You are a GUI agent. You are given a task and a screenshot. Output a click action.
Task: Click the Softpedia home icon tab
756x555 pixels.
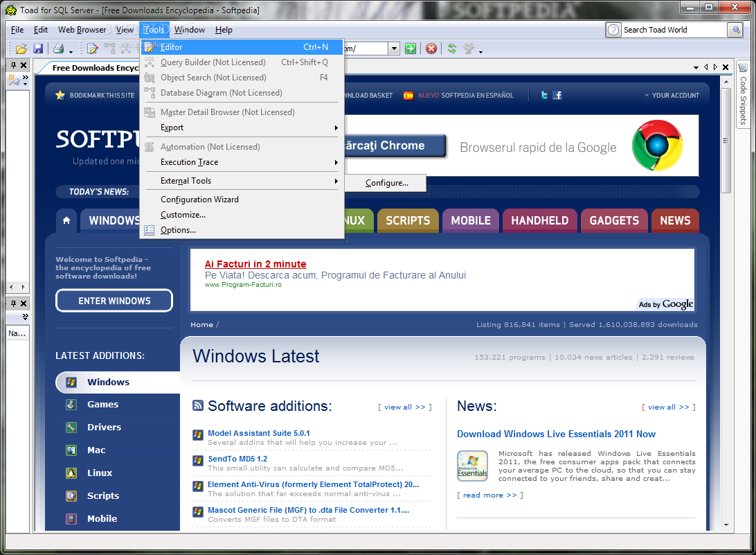tap(66, 220)
